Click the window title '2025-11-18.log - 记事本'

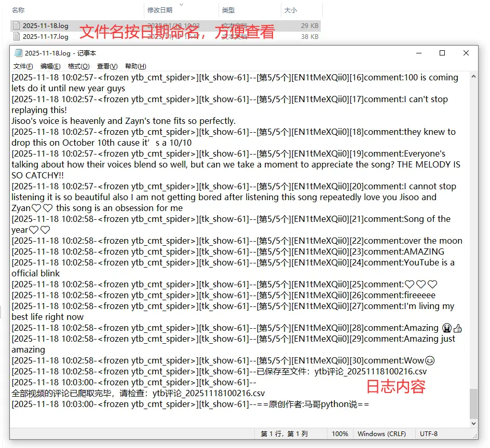coord(60,53)
